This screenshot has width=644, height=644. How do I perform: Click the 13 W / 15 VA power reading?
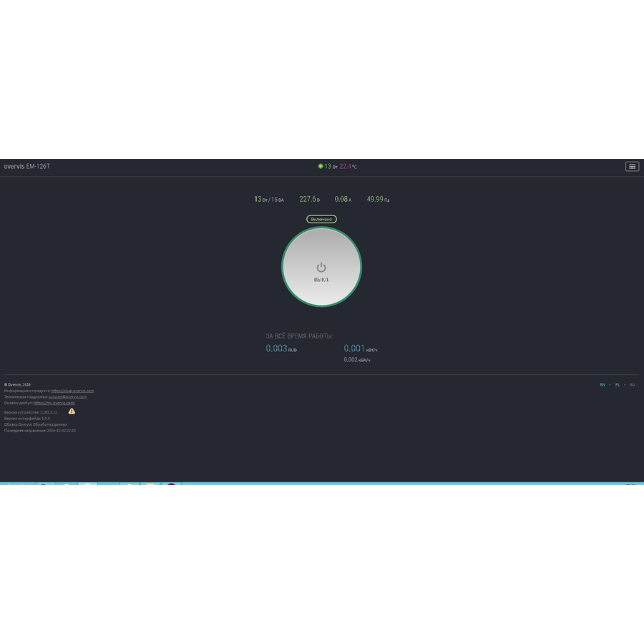click(x=269, y=200)
